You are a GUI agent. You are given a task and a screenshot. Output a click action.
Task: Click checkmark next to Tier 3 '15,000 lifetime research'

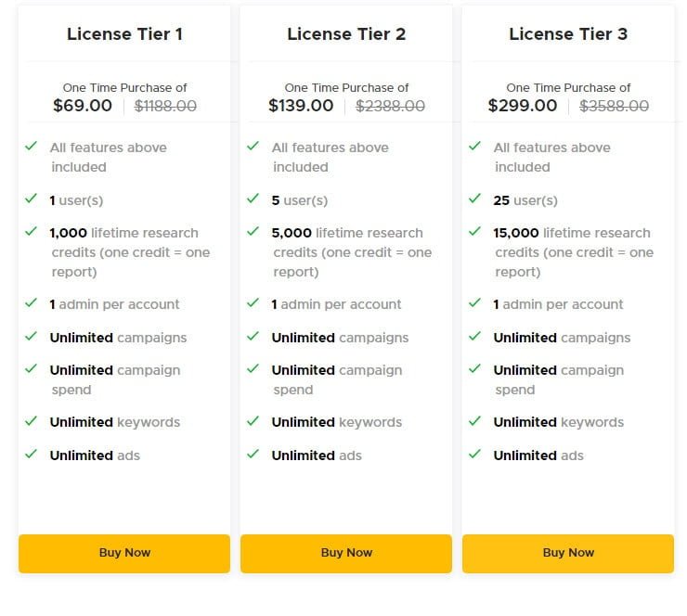[475, 231]
